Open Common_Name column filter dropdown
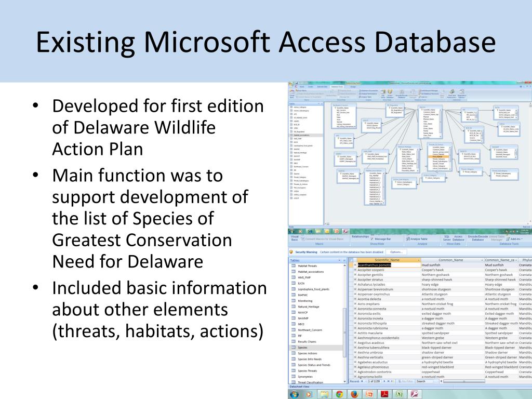 (482, 260)
